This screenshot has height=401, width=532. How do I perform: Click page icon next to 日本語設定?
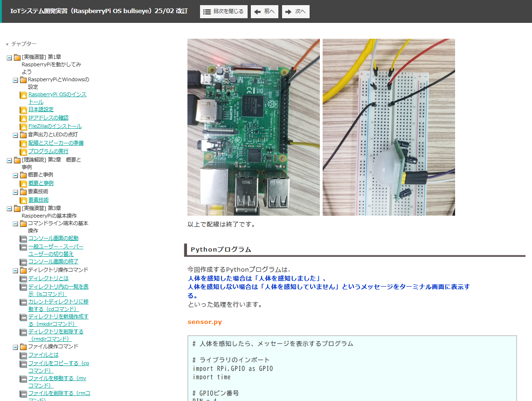tap(23, 110)
